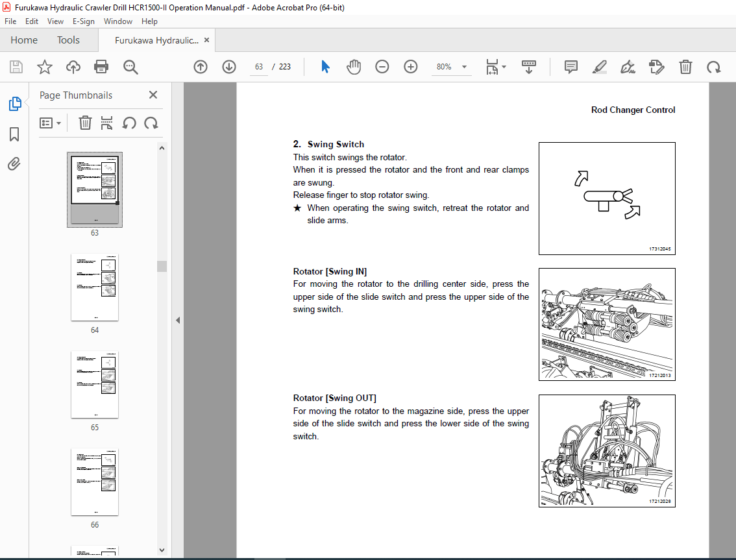Select the Hand tool
The image size is (736, 560).
click(354, 66)
